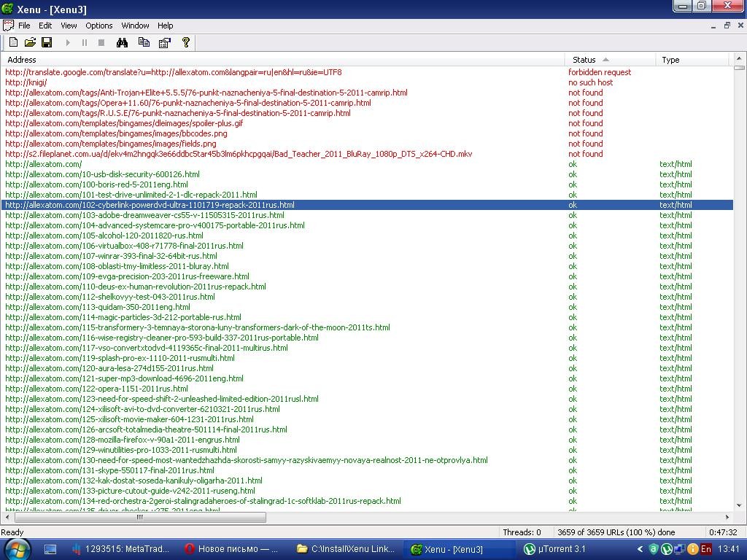Open the Edit menu
The height and width of the screenshot is (560, 747).
click(45, 26)
